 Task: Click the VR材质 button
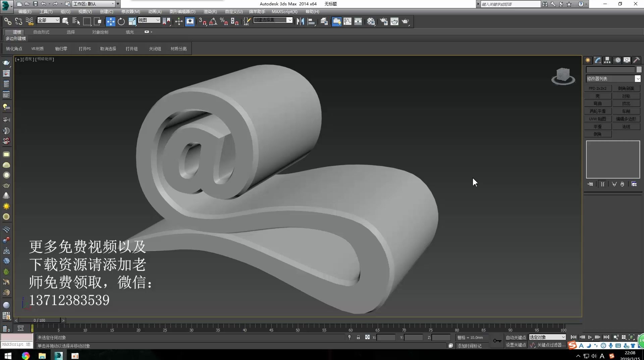(x=37, y=48)
